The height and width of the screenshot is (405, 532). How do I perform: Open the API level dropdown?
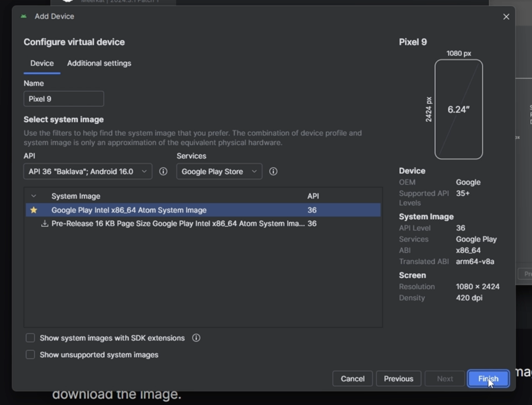coord(88,171)
